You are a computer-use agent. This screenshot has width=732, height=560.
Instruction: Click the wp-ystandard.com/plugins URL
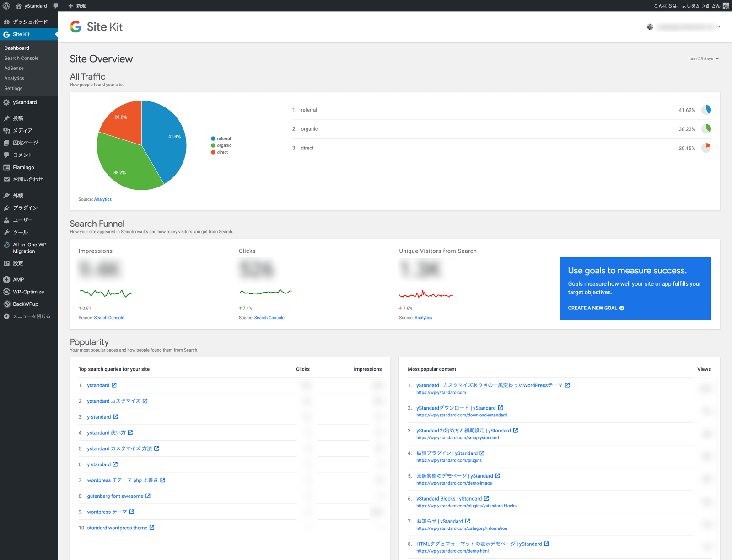(x=449, y=460)
